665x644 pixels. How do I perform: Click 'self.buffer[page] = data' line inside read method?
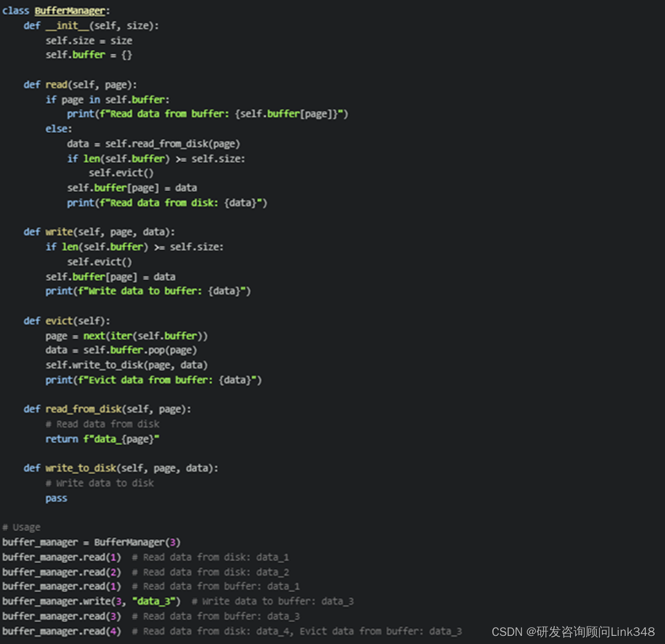(x=132, y=187)
